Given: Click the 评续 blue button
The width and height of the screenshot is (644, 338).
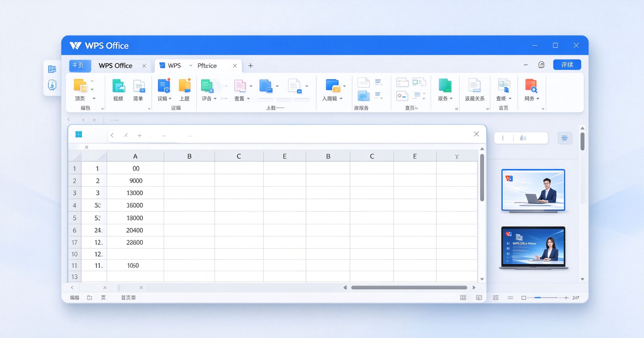Looking at the screenshot, I should click(x=567, y=65).
